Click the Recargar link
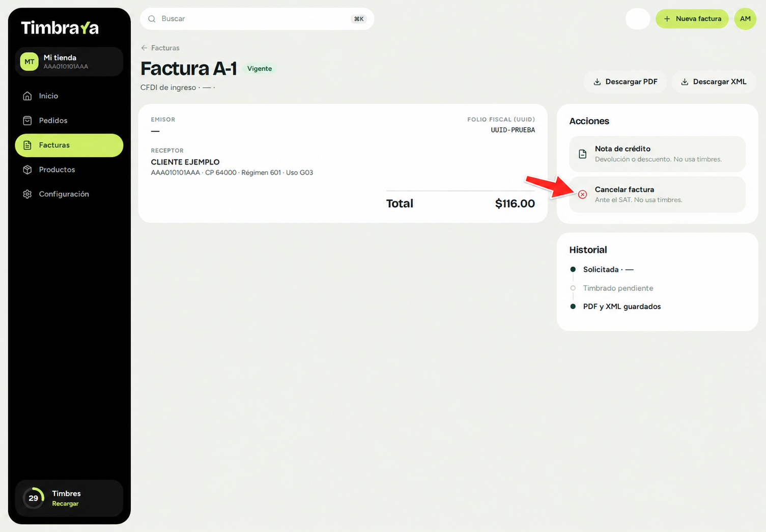Image resolution: width=766 pixels, height=532 pixels. point(65,503)
